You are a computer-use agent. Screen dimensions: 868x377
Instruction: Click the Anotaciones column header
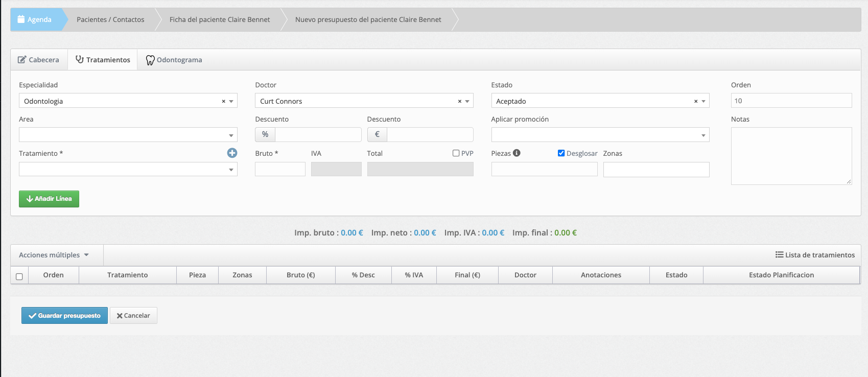click(601, 275)
